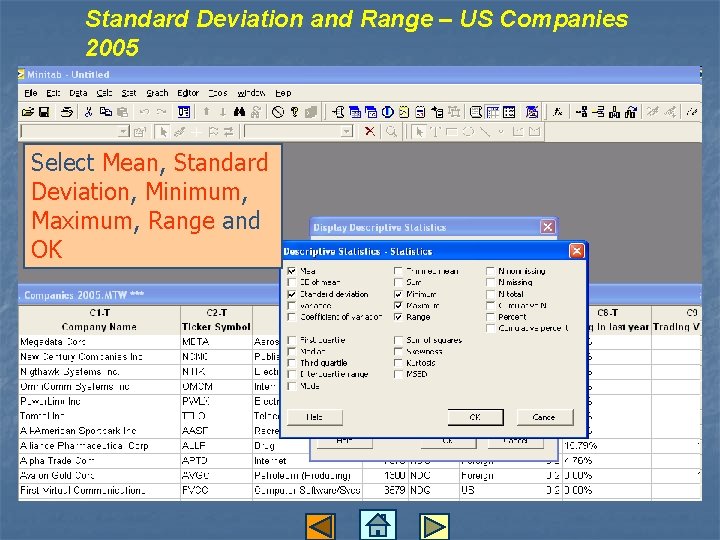The height and width of the screenshot is (540, 720).
Task: Click the Assign Formula fx icon
Action: coord(557,112)
